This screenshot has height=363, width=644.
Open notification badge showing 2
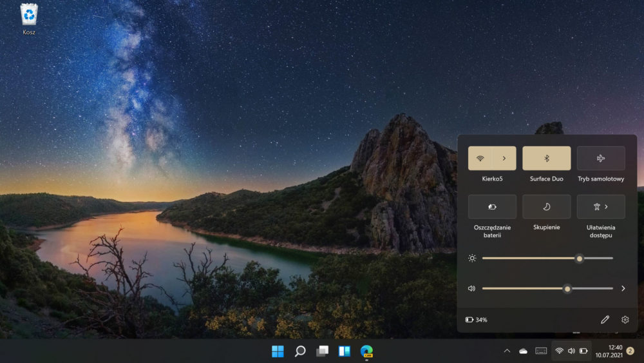click(630, 351)
